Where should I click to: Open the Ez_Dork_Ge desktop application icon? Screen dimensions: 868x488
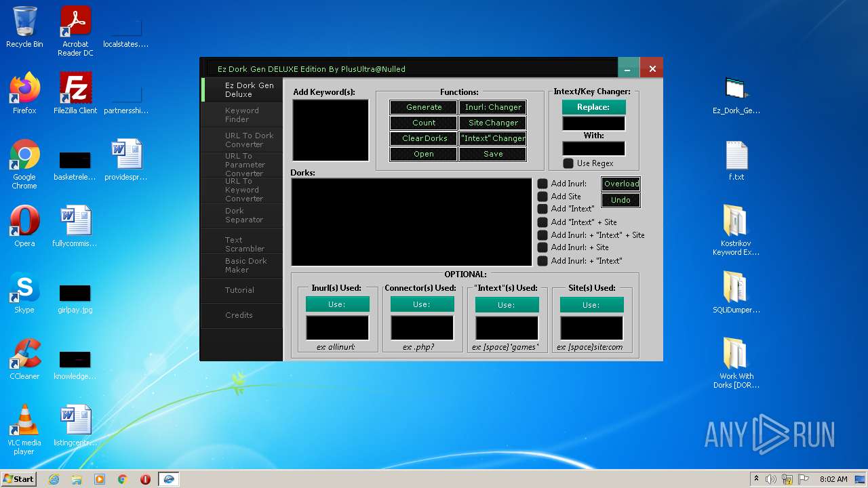coord(736,95)
